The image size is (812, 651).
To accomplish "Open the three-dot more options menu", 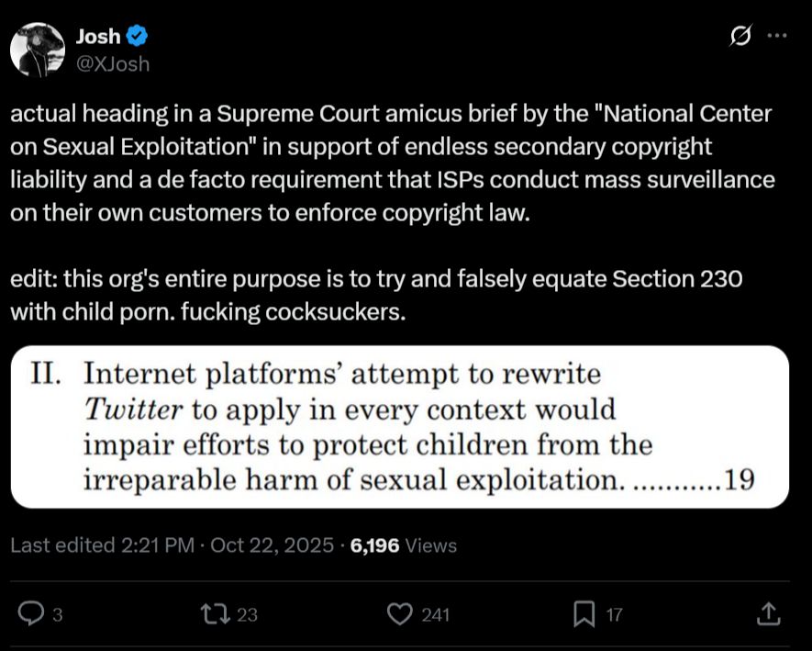I will pos(776,36).
